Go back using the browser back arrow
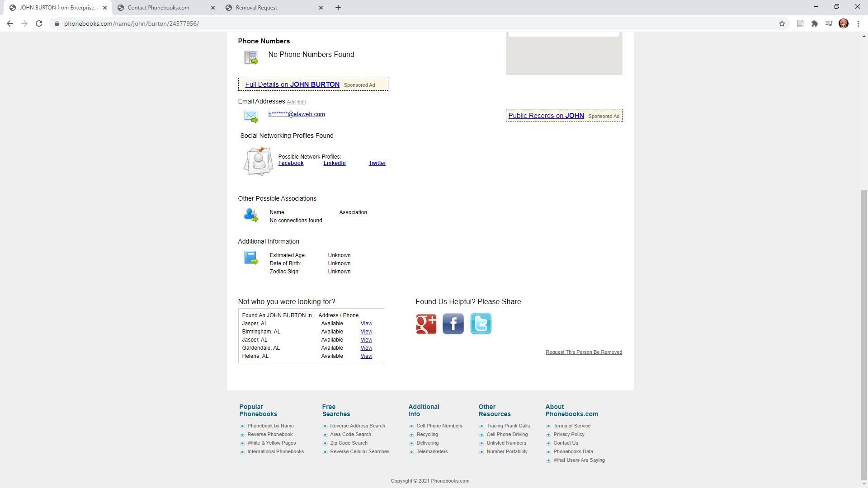 pyautogui.click(x=10, y=23)
